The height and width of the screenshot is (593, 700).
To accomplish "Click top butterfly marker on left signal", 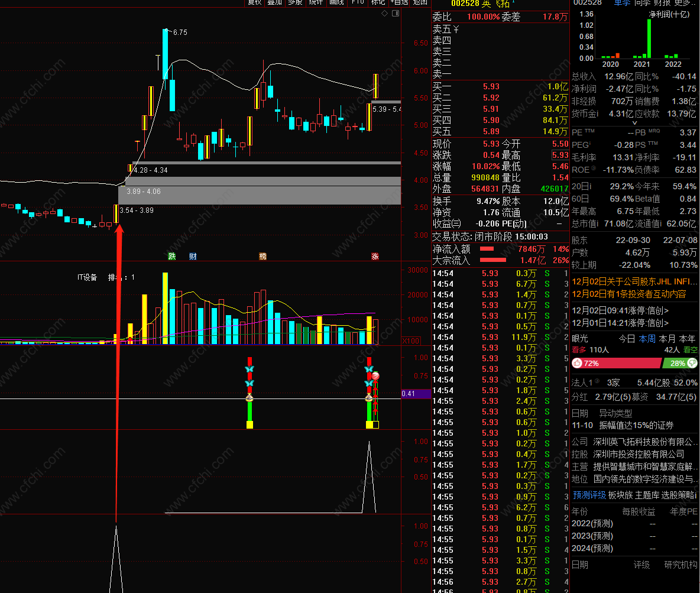I will click(x=249, y=370).
